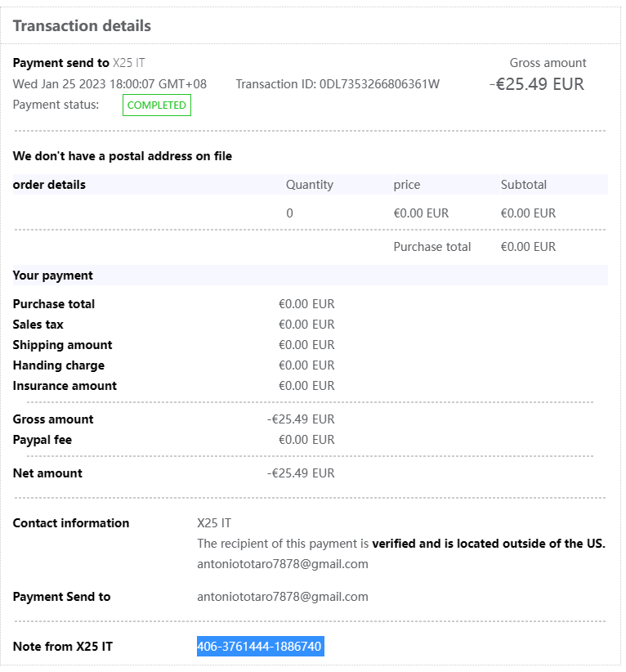Click the green COMPLETED payment status badge
This screenshot has width=626, height=672.
point(156,105)
